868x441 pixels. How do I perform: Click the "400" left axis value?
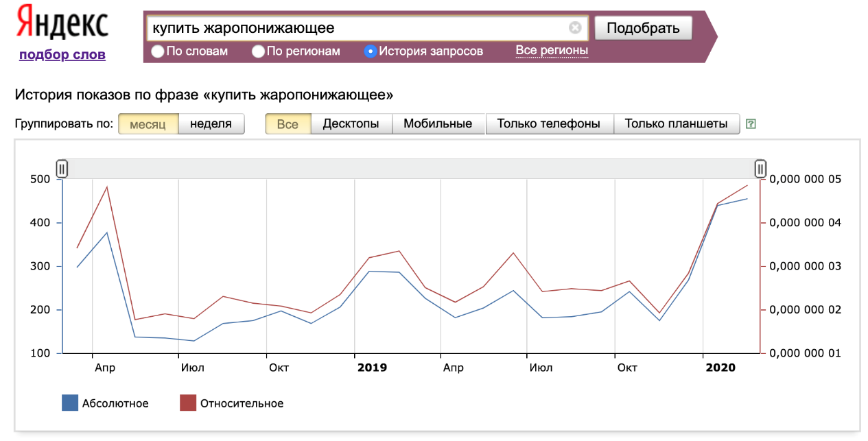point(40,223)
